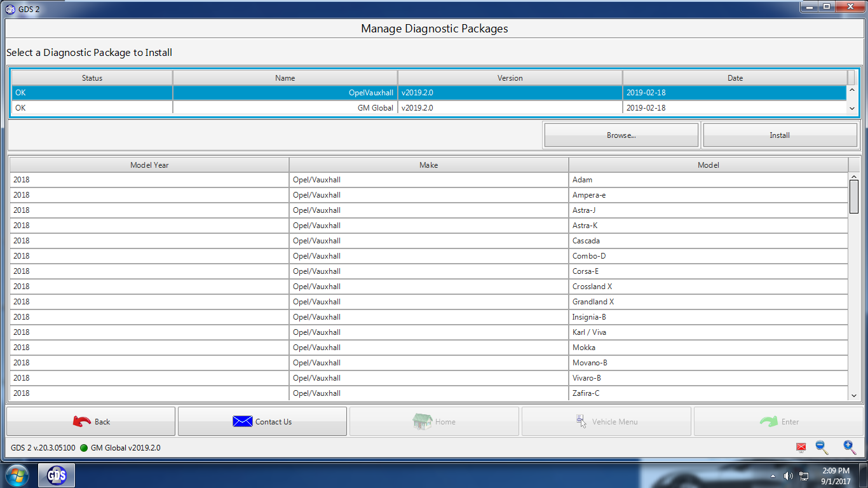868x488 pixels.
Task: Select the Insignia-B model row
Action: click(429, 317)
